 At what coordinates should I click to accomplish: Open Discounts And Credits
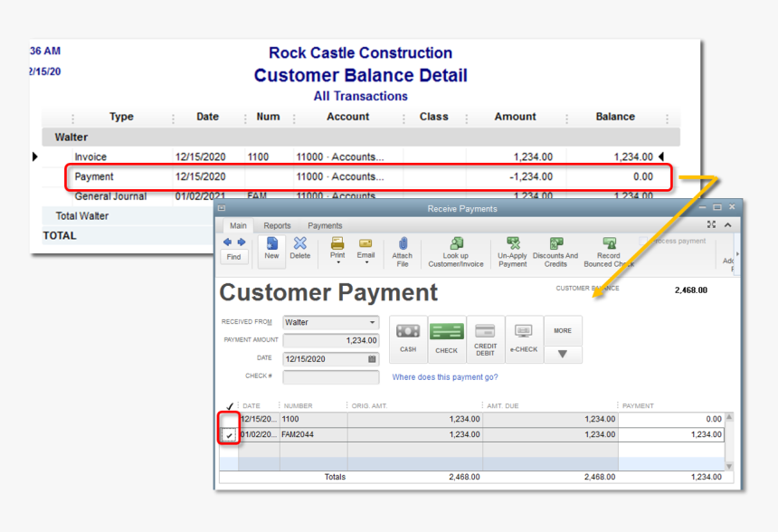pos(555,252)
